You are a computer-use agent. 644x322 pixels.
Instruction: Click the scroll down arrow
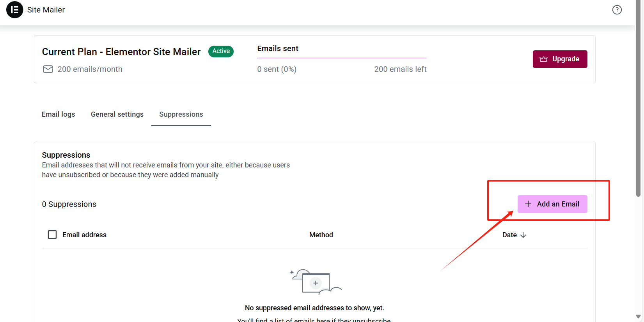click(x=638, y=317)
